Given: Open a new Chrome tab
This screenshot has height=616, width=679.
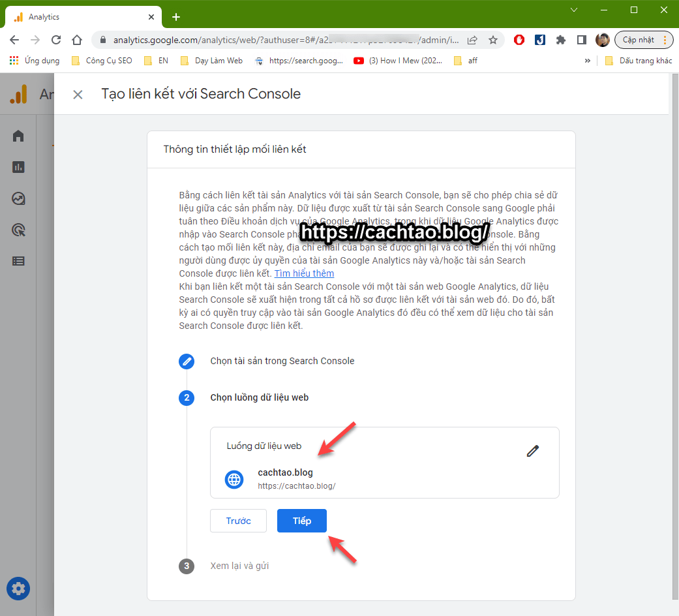Looking at the screenshot, I should tap(176, 17).
